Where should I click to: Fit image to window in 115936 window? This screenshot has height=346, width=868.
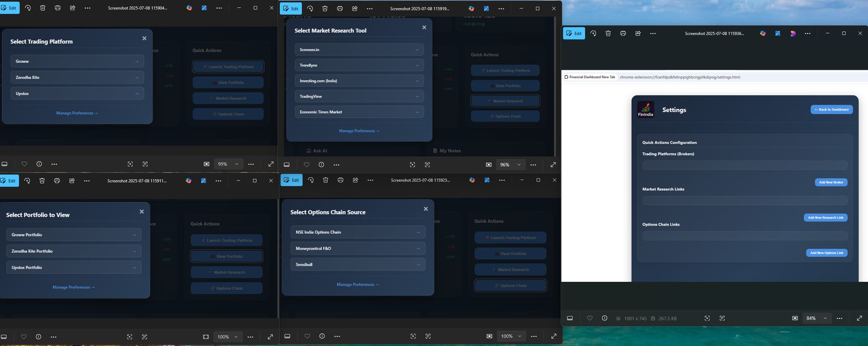point(795,318)
